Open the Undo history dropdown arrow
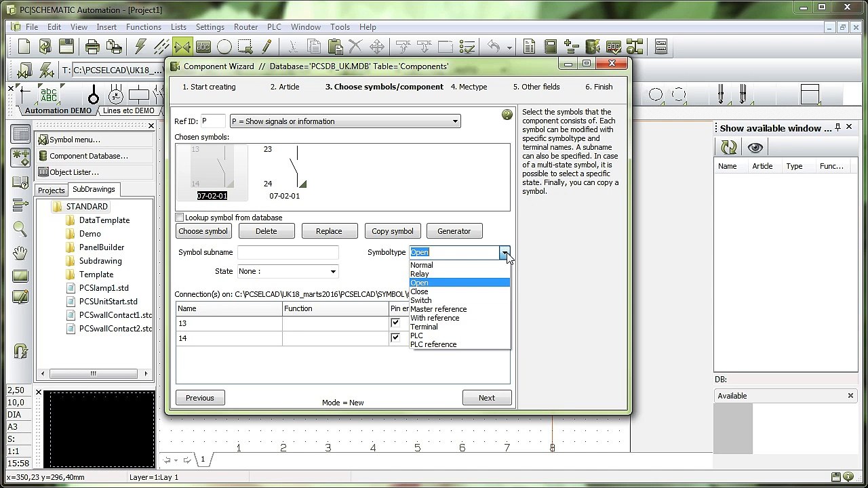The height and width of the screenshot is (488, 868). (509, 47)
